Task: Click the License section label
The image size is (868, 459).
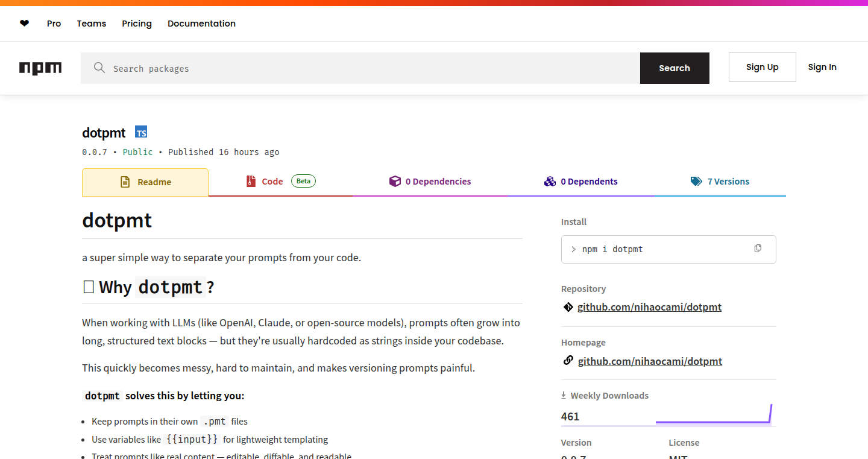Action: 684,443
